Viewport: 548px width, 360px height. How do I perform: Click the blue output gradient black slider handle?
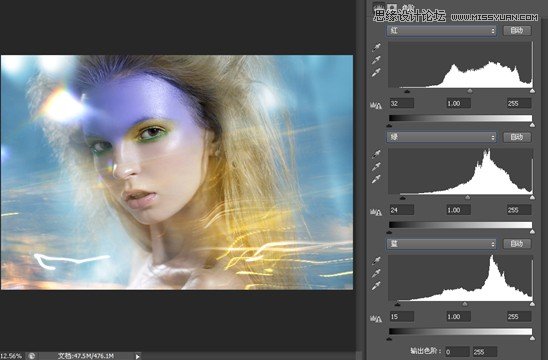390,338
